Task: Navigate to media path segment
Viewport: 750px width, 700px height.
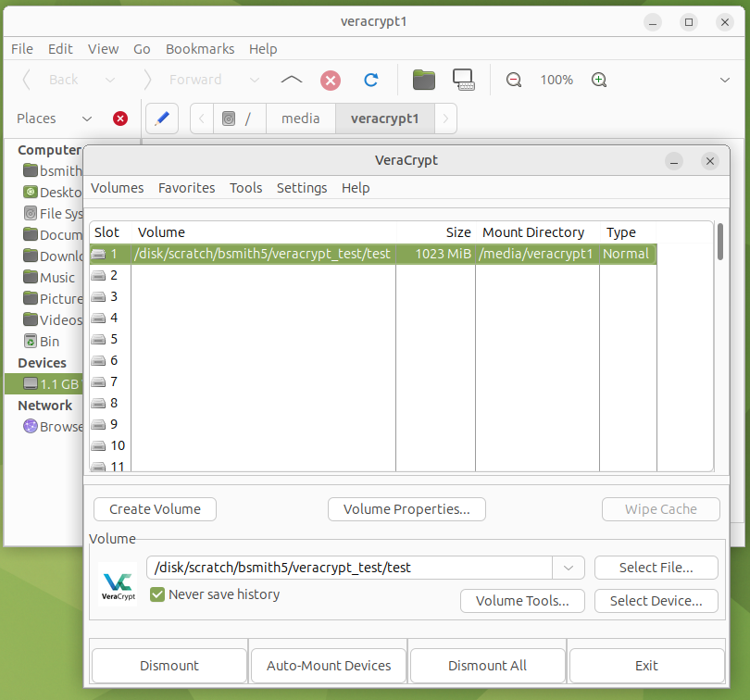Action: coord(300,119)
